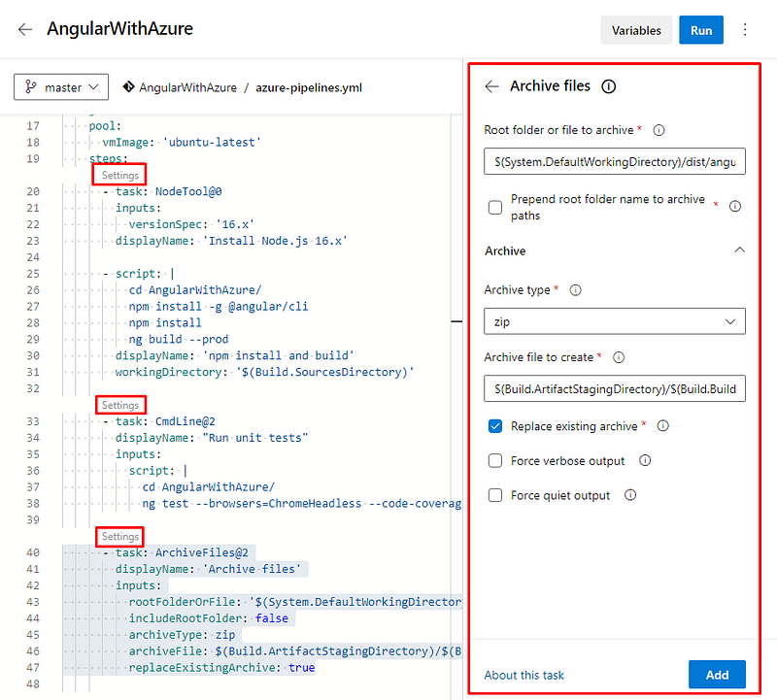Open the About this task link
This screenshot has width=777, height=700.
[x=524, y=675]
